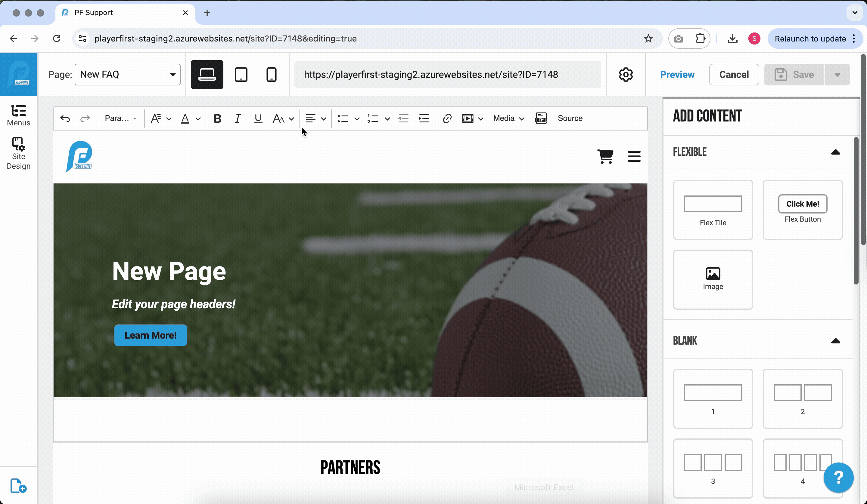Viewport: 867px width, 504px height.
Task: Open the font color picker
Action: pos(185,118)
